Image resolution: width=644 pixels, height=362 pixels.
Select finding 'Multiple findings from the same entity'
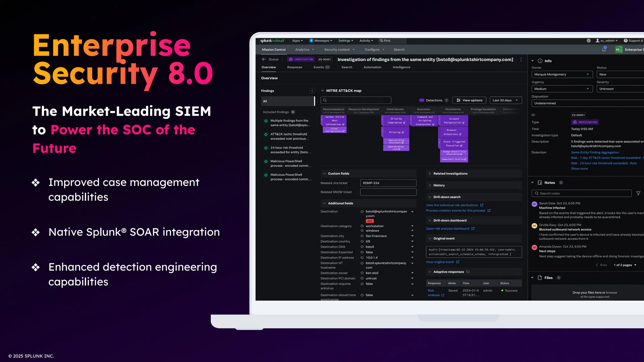[x=288, y=123]
